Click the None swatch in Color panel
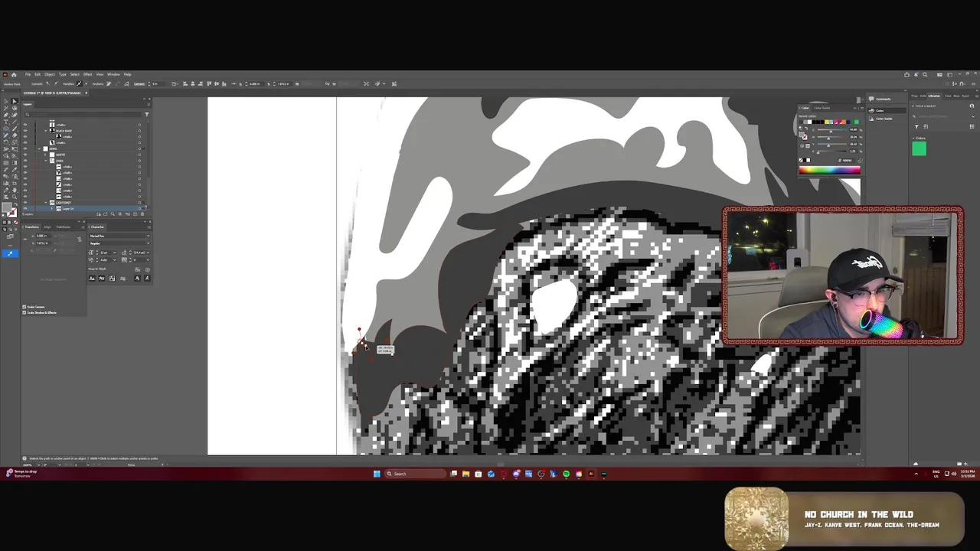The image size is (980, 551). pos(801,160)
